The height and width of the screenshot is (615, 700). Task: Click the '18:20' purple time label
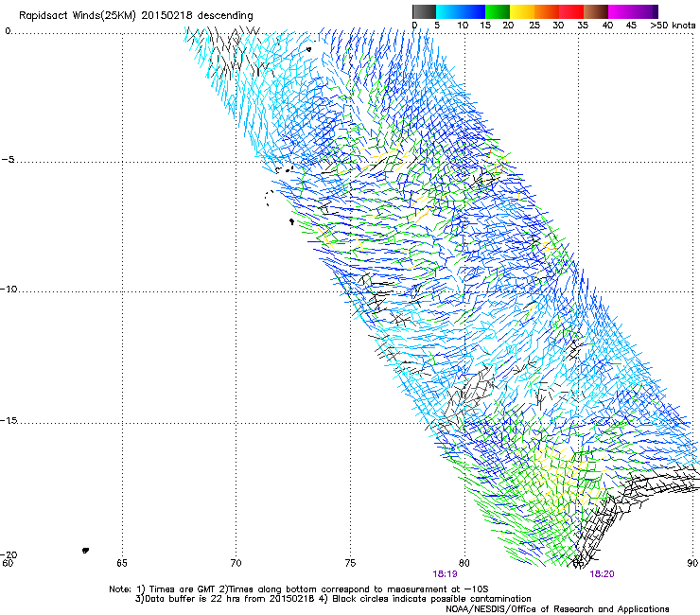[602, 574]
